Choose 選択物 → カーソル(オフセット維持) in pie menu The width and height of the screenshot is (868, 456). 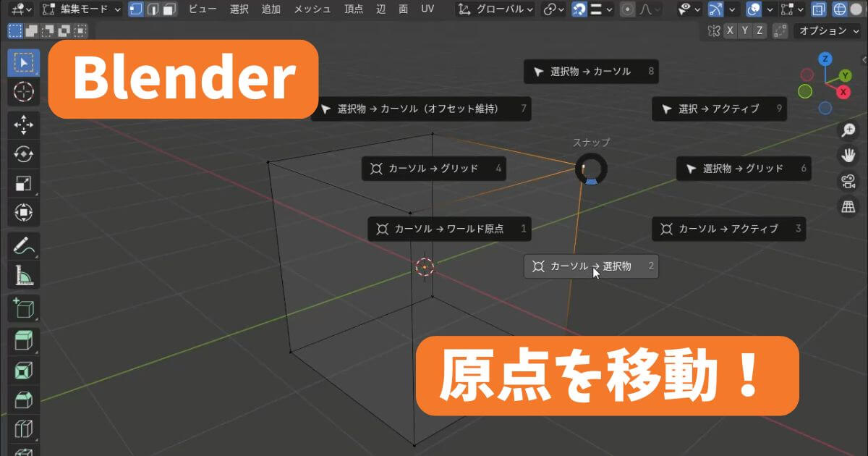[421, 109]
